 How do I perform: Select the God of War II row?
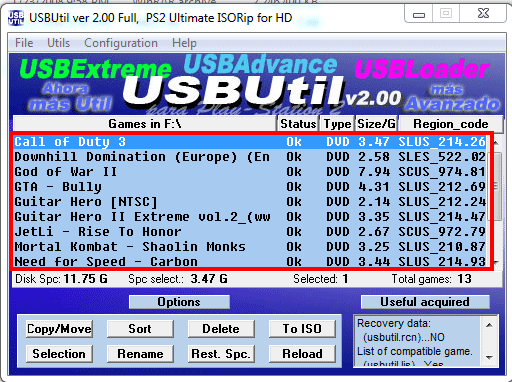click(250, 172)
